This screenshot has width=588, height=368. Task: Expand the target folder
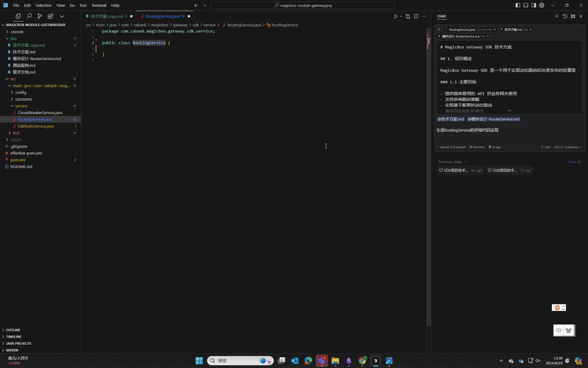(16, 140)
